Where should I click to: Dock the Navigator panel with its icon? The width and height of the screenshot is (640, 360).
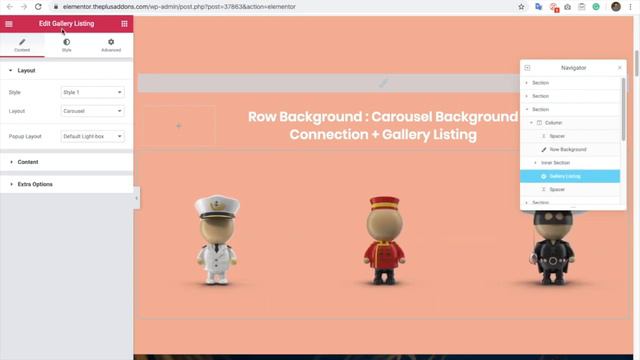click(x=527, y=68)
